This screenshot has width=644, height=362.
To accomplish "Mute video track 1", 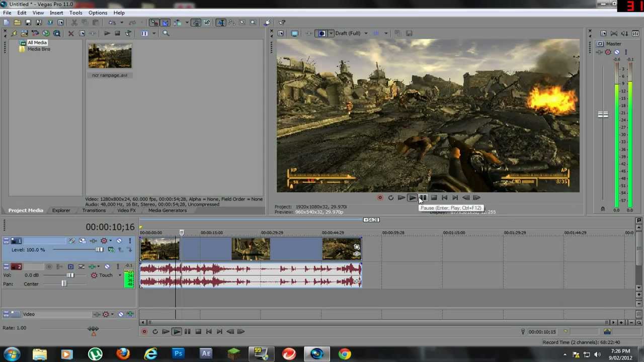I will (x=119, y=241).
